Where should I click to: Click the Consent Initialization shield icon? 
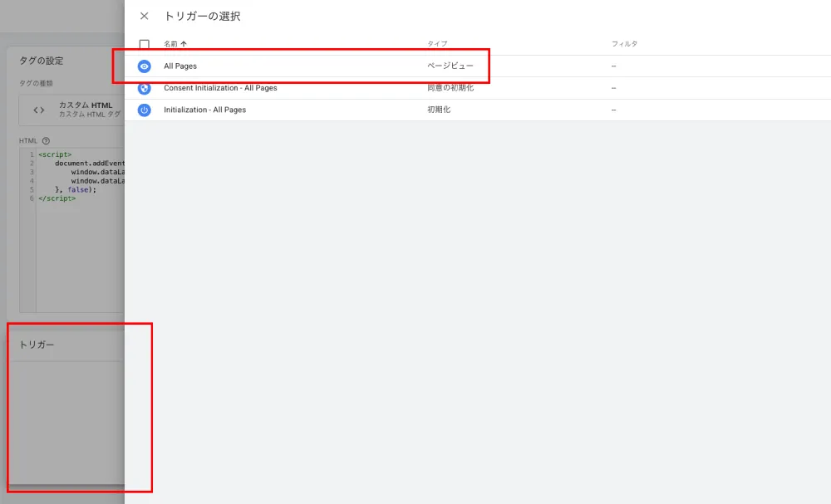144,88
